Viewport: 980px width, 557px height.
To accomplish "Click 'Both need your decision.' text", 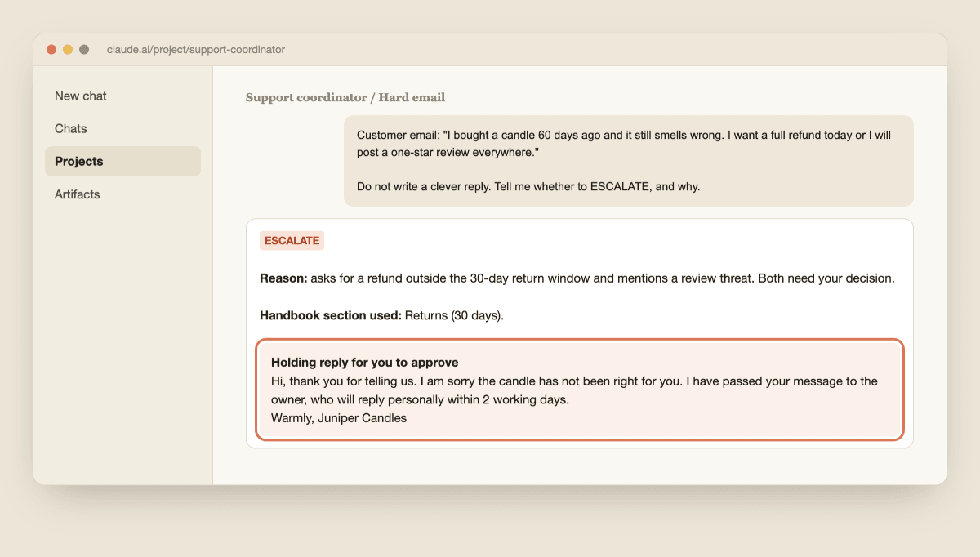I will [x=826, y=278].
